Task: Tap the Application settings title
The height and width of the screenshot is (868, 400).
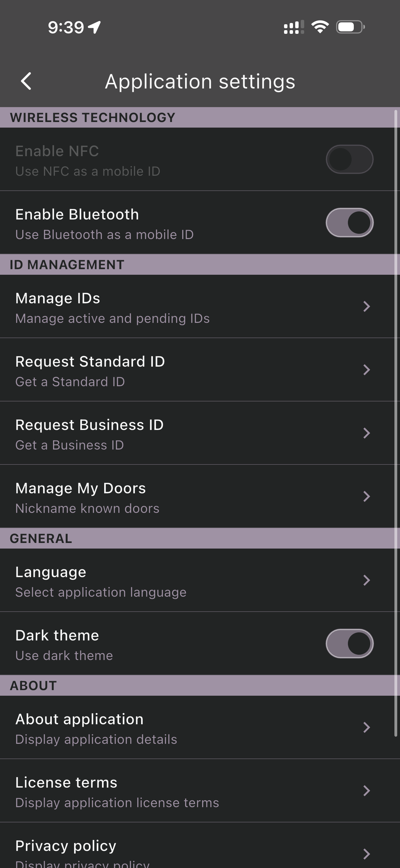Action: pos(200,82)
